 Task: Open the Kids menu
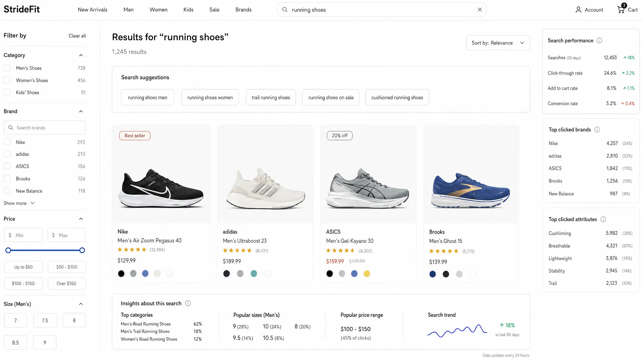pyautogui.click(x=188, y=10)
